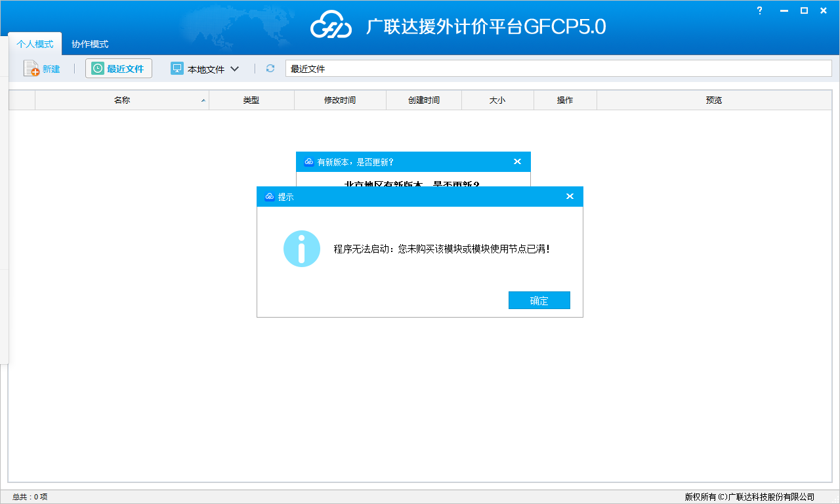Click the 版权所有 copyright text
Image resolution: width=840 pixels, height=504 pixels.
749,497
